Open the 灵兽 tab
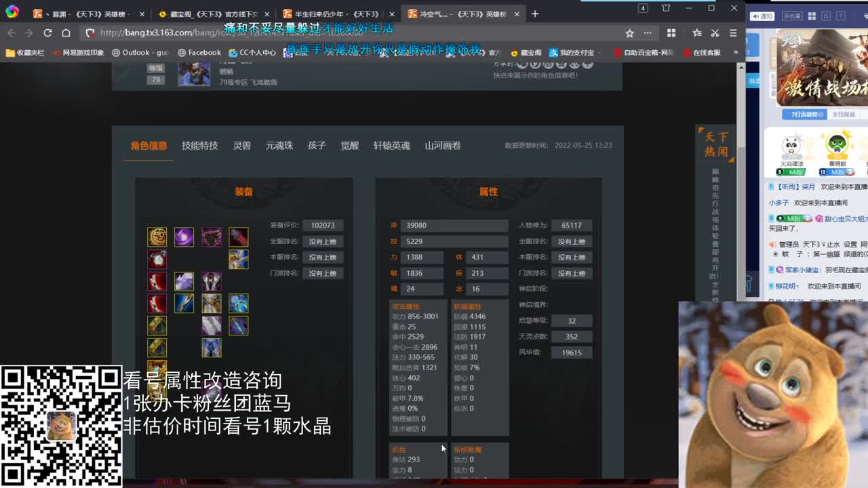This screenshot has height=488, width=868. 241,146
